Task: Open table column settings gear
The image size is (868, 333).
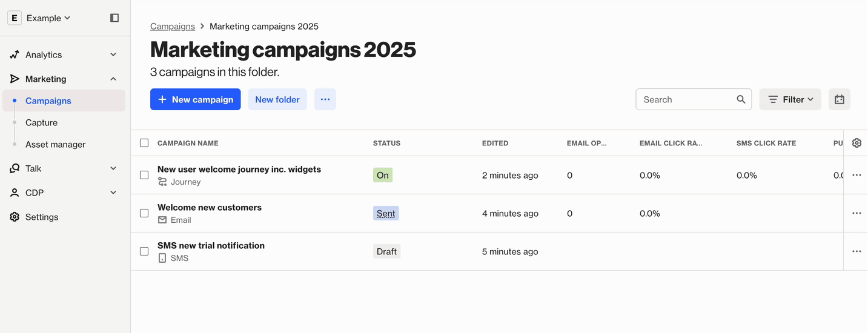Action: (x=856, y=143)
